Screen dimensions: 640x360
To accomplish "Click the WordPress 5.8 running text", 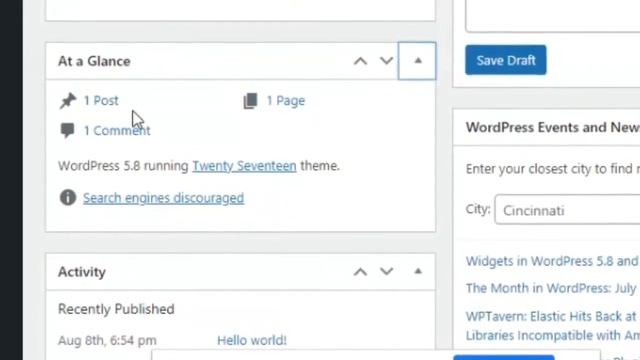I will coord(123,166).
